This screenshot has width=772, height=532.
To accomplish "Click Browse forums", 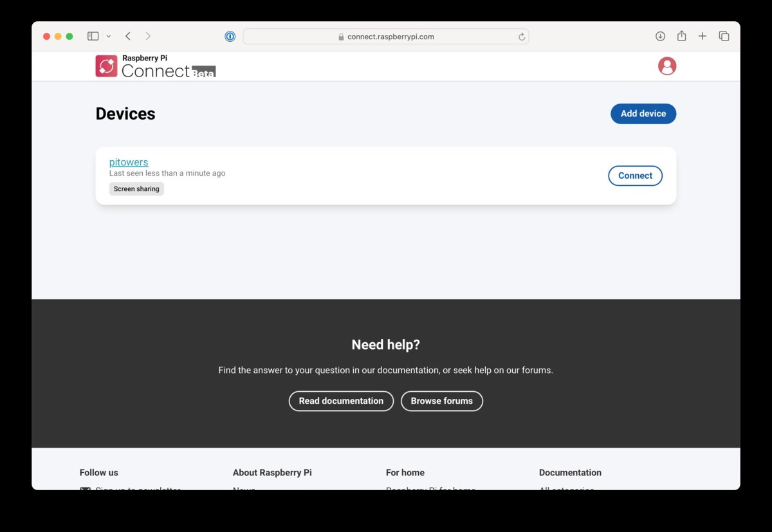I will click(x=442, y=401).
